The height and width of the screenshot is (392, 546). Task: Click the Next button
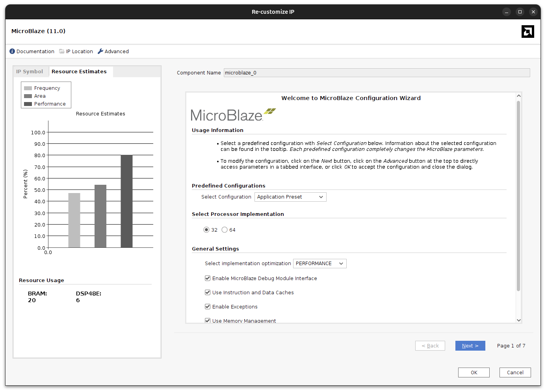pyautogui.click(x=470, y=346)
